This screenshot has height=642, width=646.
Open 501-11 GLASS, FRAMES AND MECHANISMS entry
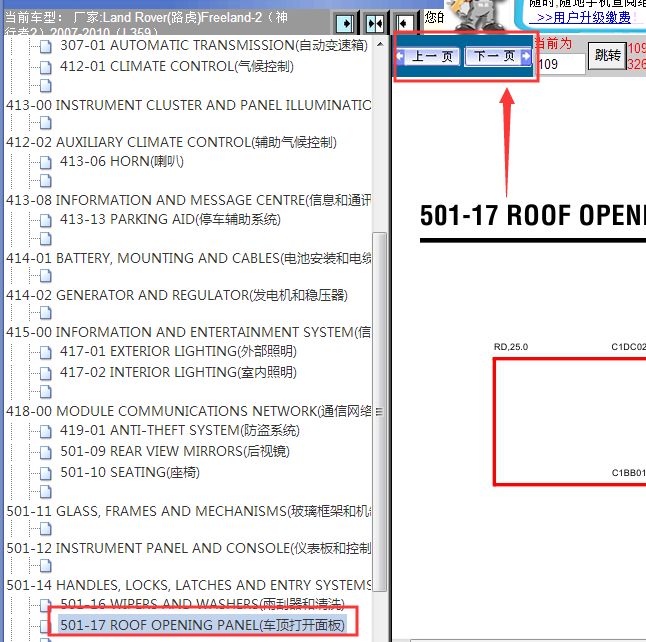click(188, 511)
